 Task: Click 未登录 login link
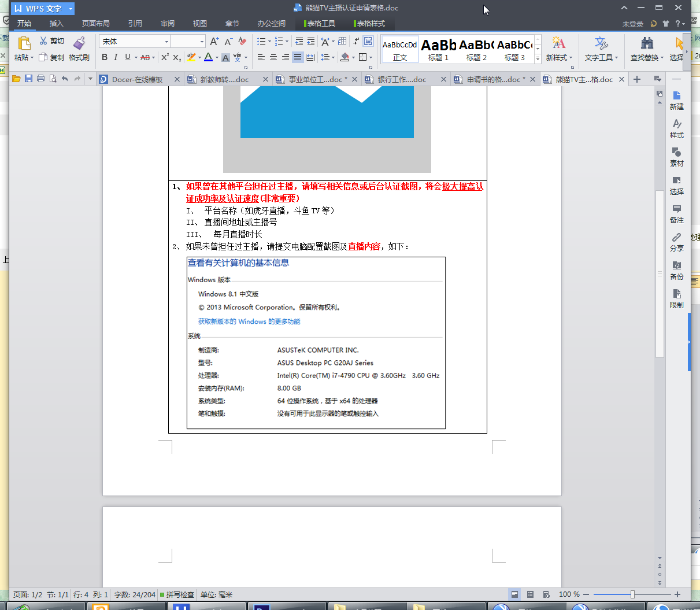tap(633, 24)
